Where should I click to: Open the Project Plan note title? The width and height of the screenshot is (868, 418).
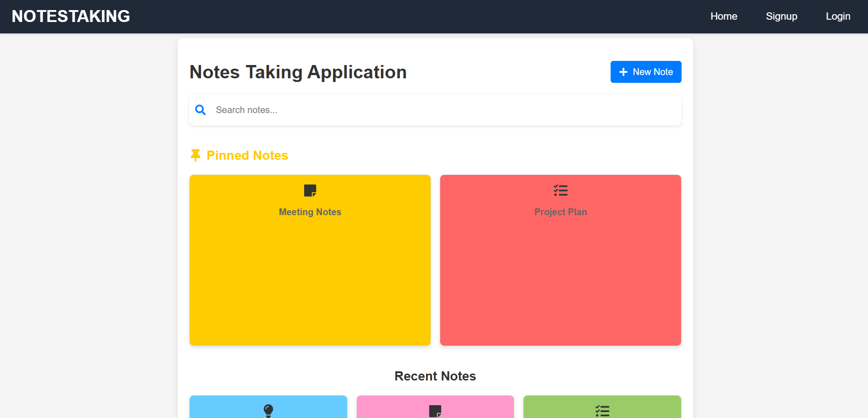pos(561,212)
